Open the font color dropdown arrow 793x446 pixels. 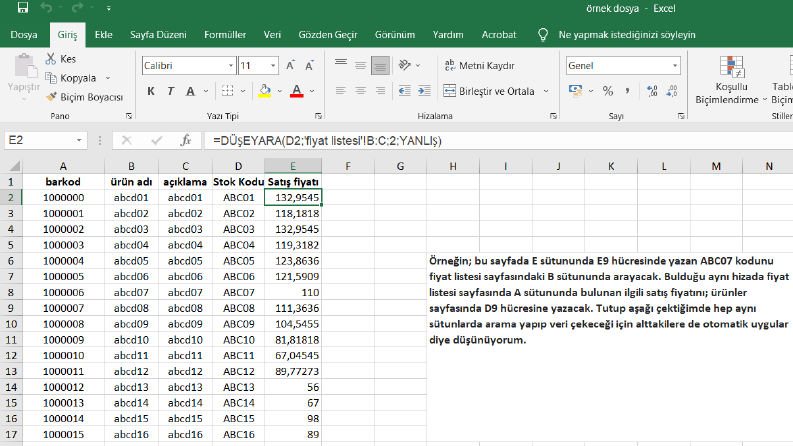(312, 92)
